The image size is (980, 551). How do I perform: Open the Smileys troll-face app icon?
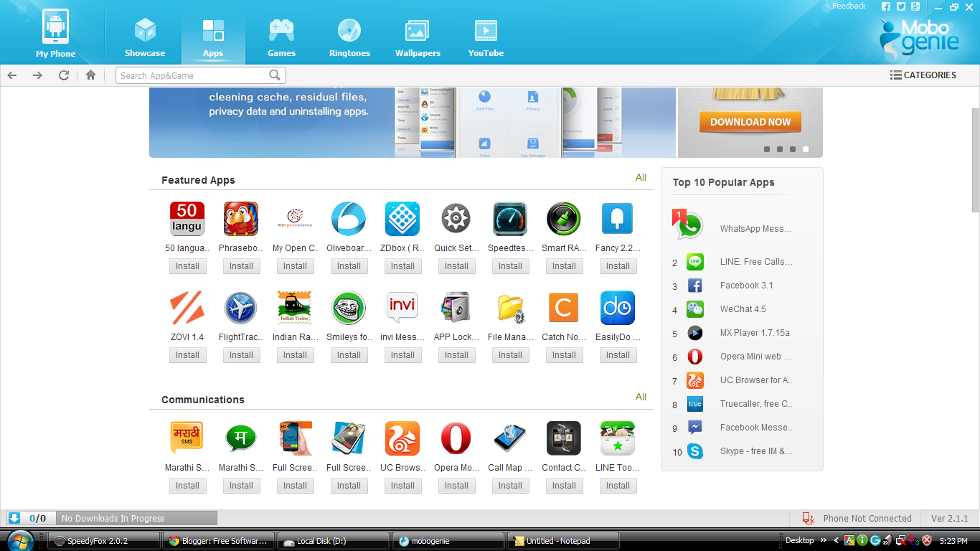pos(349,308)
